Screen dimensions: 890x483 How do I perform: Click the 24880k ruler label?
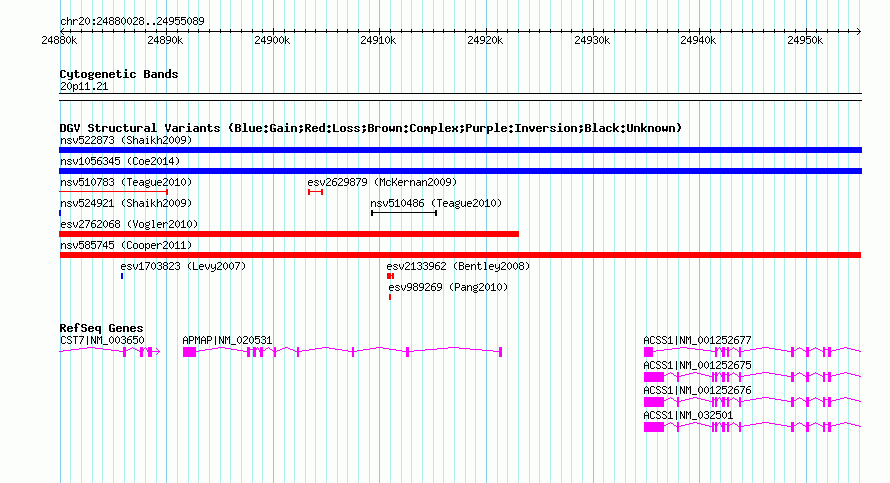[59, 40]
